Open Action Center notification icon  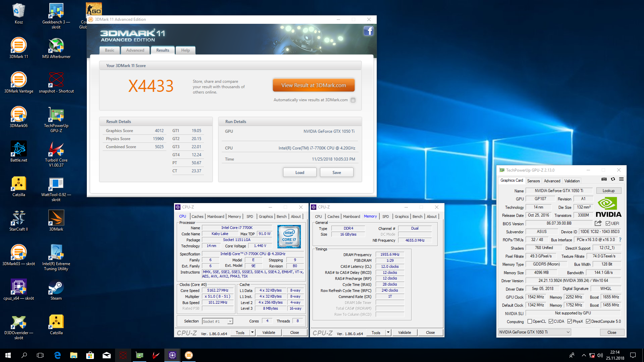coord(633,355)
